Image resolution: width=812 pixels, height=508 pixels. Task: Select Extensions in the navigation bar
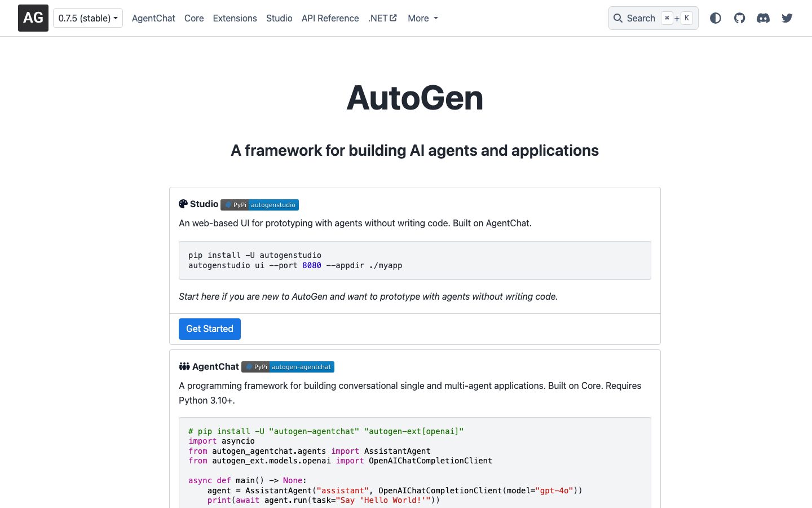(x=235, y=19)
